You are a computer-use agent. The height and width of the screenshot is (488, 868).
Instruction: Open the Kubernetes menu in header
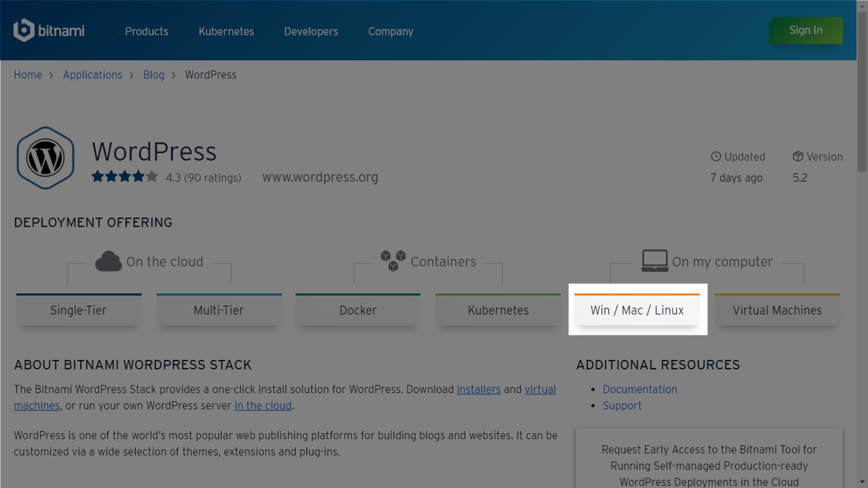(x=226, y=31)
